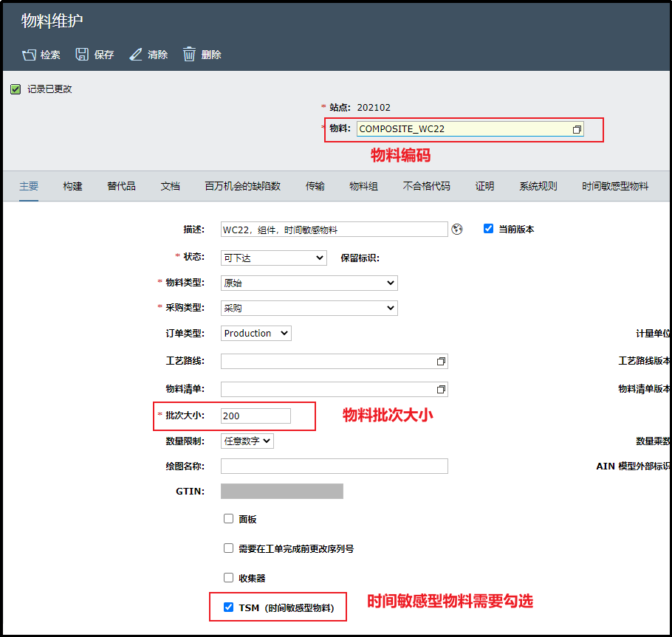This screenshot has width=672, height=637.
Task: Click the 清除 button text
Action: pyautogui.click(x=158, y=55)
